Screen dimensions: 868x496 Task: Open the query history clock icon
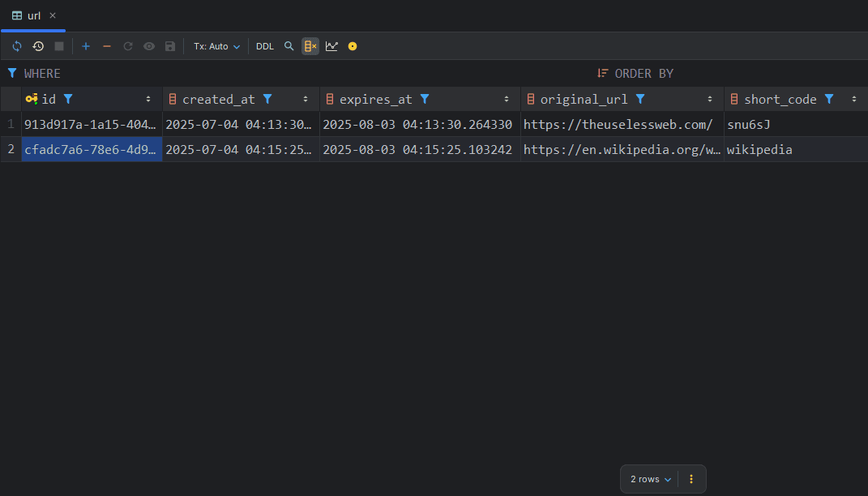tap(38, 46)
